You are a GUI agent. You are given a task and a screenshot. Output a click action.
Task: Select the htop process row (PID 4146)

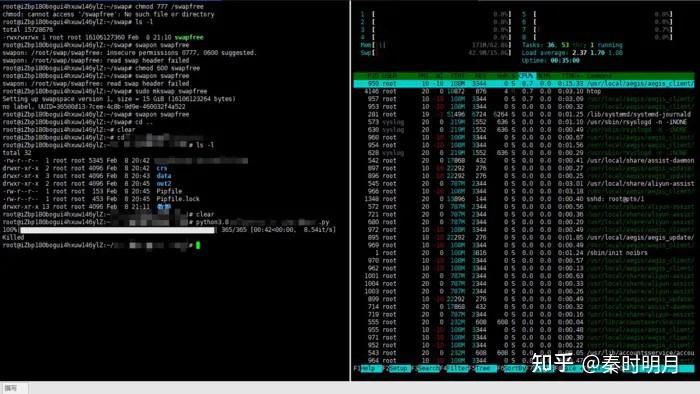(524, 91)
